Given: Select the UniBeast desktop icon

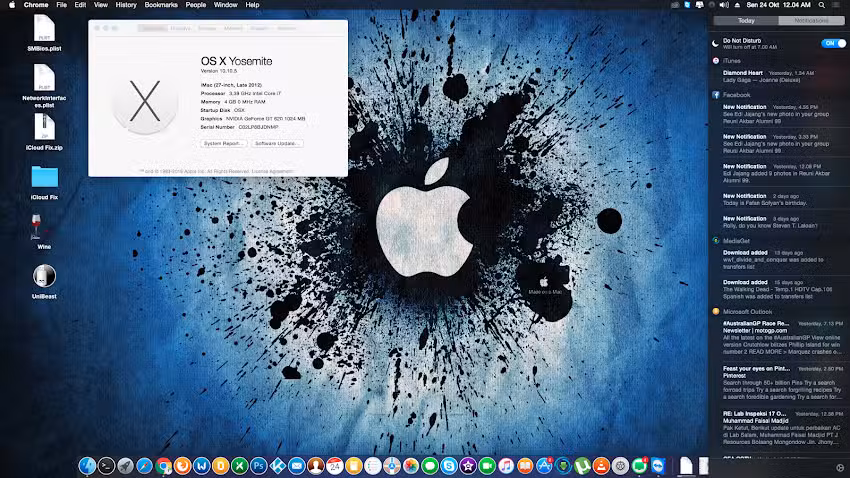Looking at the screenshot, I should [x=44, y=277].
